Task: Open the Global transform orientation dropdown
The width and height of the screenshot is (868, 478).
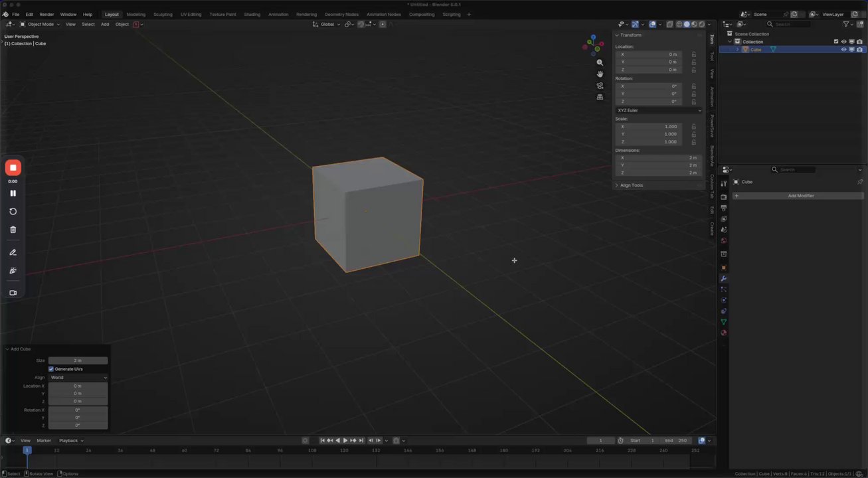Action: pyautogui.click(x=327, y=25)
